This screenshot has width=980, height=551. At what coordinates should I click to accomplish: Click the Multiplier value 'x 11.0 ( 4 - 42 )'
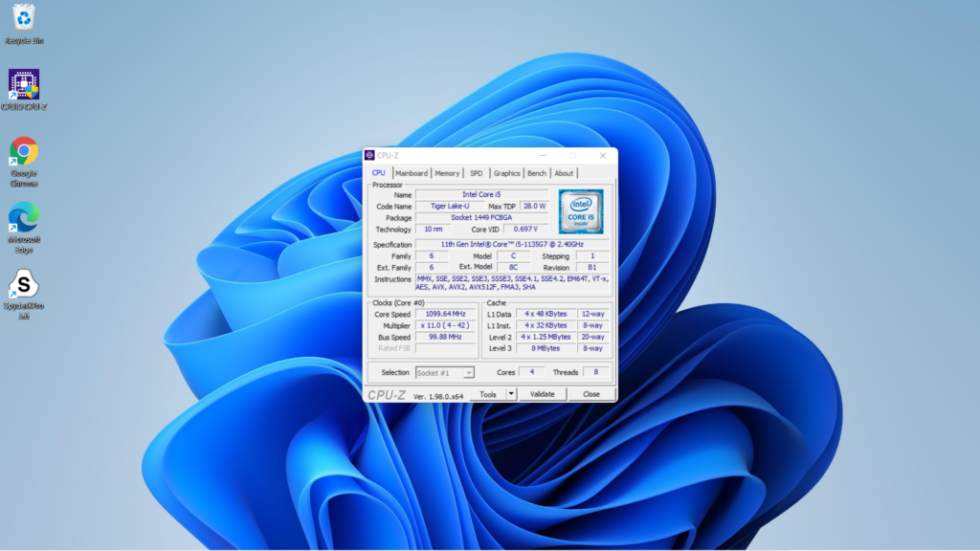pyautogui.click(x=446, y=325)
